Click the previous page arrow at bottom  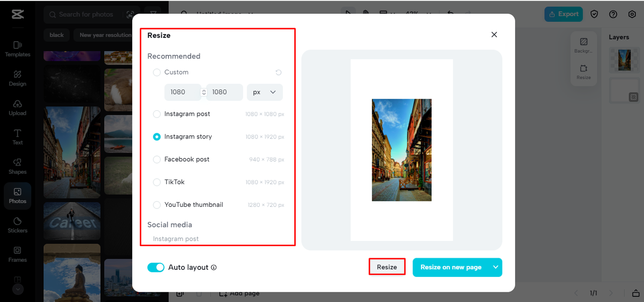point(577,293)
